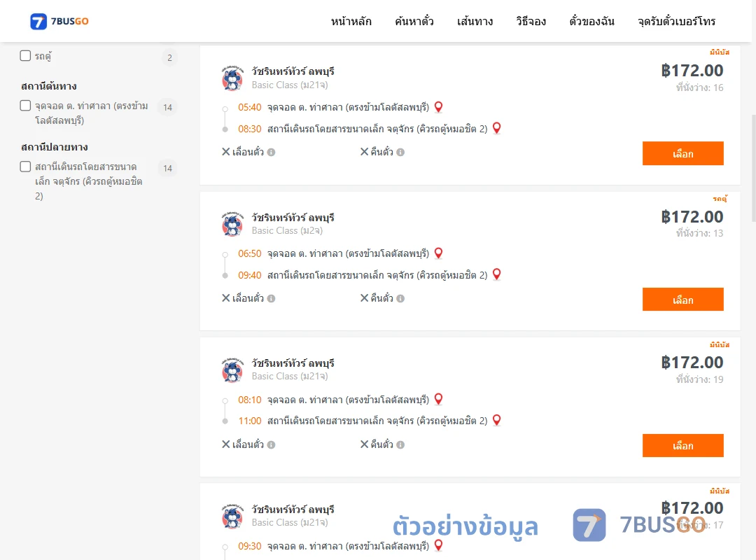Open map pin for 09:40 arrival stop
Image resolution: width=756 pixels, height=560 pixels.
(x=496, y=274)
